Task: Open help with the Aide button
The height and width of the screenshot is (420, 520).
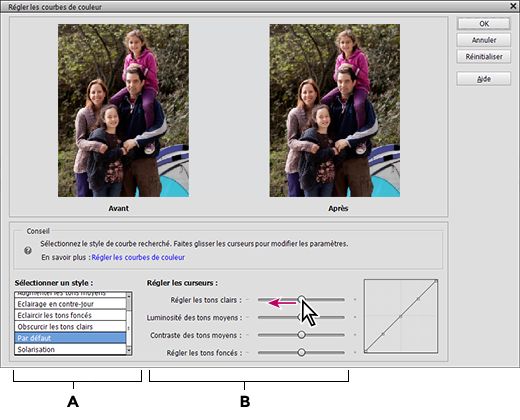Action: pos(484,79)
